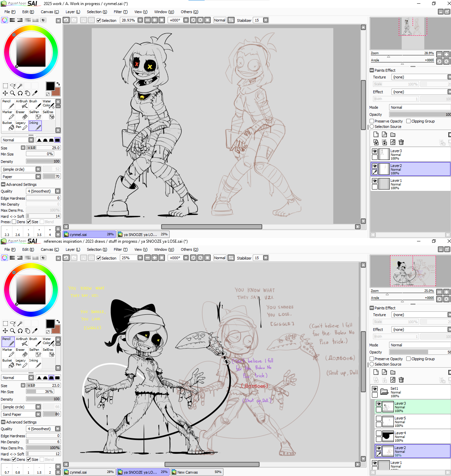Click navigator plus zoom button in ya SNOOZE window

446,292
